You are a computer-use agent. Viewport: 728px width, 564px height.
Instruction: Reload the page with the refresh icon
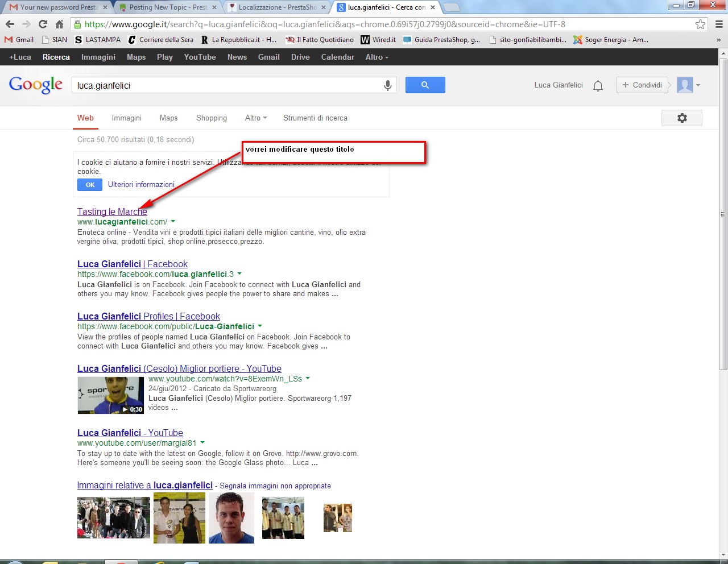click(43, 24)
